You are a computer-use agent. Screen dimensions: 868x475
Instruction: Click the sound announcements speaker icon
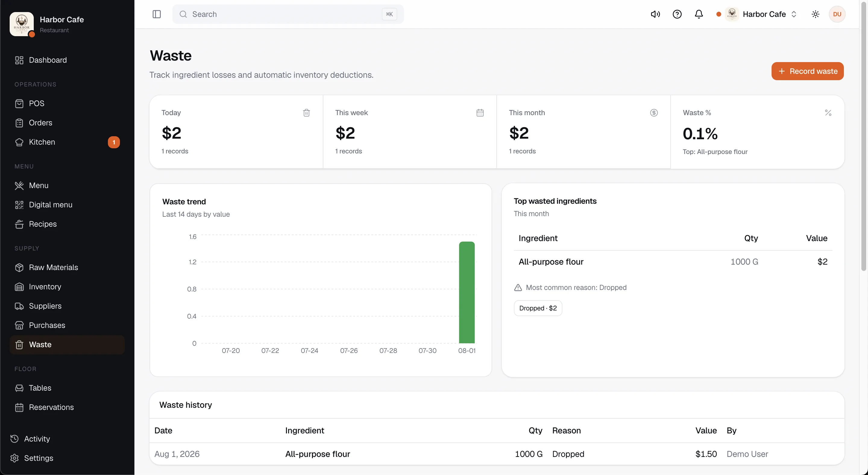coord(655,14)
